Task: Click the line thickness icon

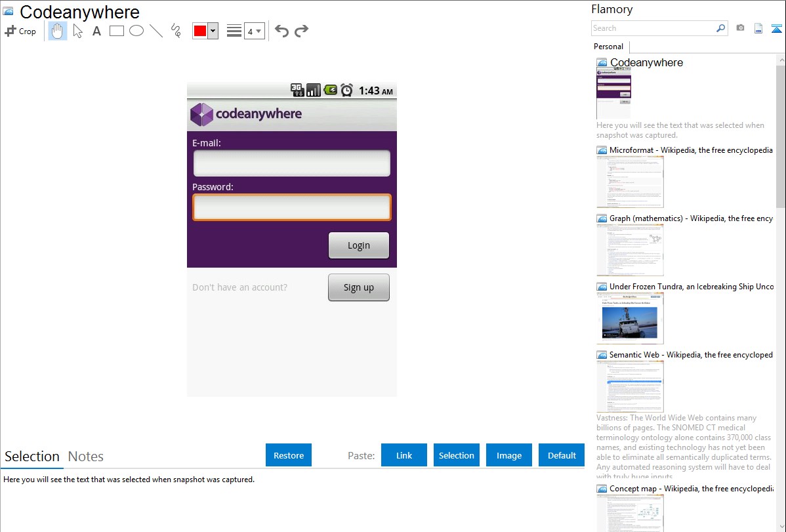Action: pyautogui.click(x=234, y=31)
